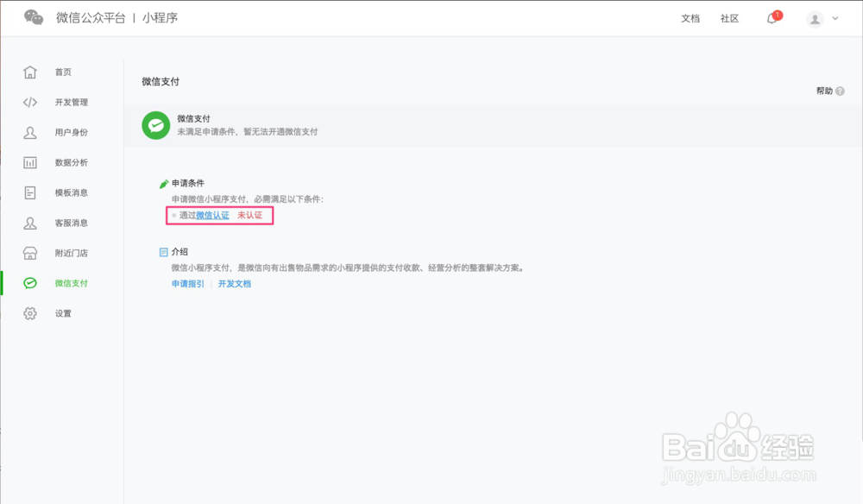The image size is (863, 504).
Task: Select 模板消息 menu item
Action: (x=71, y=192)
